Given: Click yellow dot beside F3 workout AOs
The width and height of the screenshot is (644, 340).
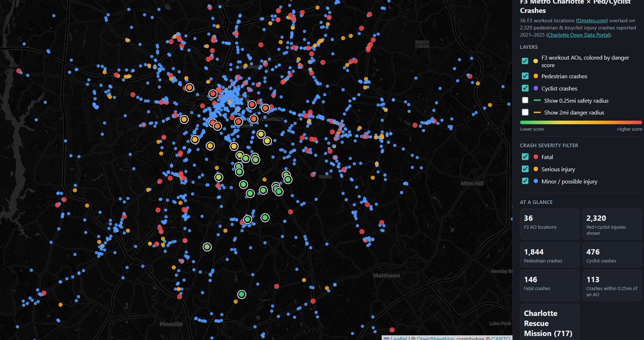Looking at the screenshot, I should pos(536,61).
